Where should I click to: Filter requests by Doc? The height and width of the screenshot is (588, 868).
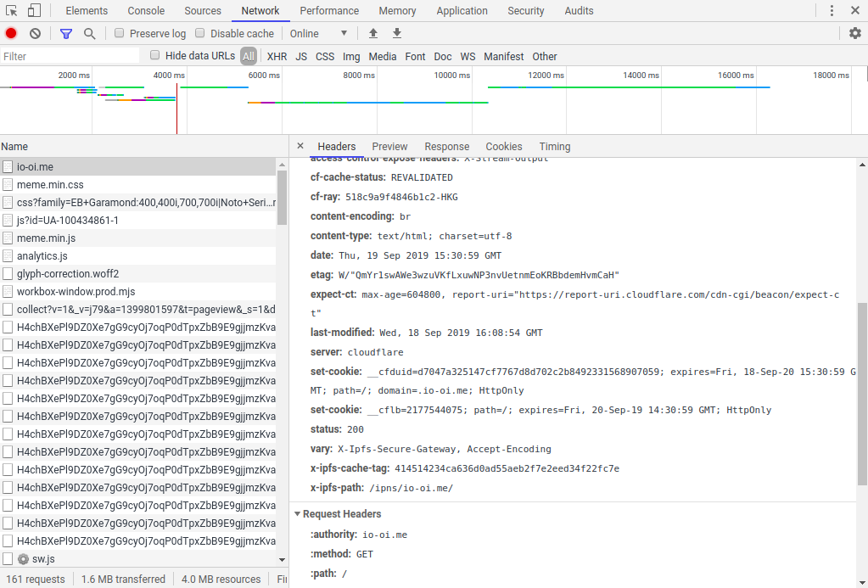click(442, 57)
